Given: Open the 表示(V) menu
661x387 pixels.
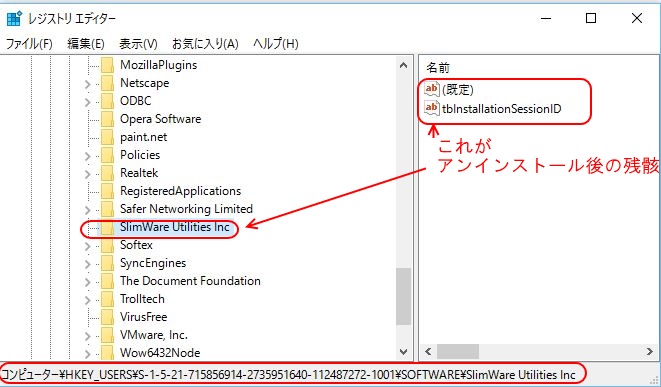Looking at the screenshot, I should pyautogui.click(x=138, y=43).
